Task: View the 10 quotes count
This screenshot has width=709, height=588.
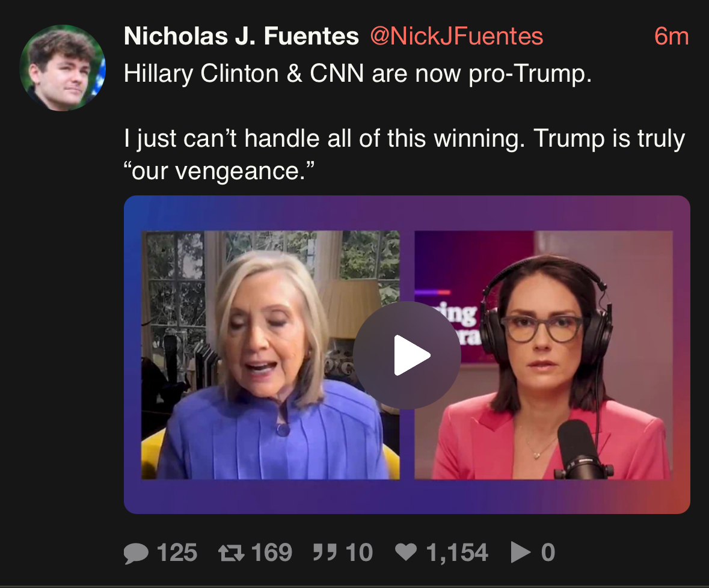Action: 359,553
